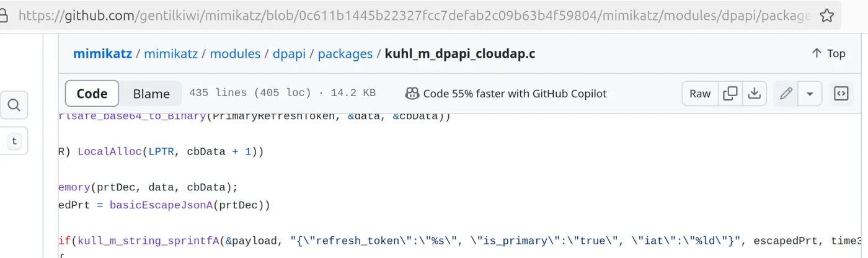Screen dimensions: 868x258
Task: Switch to Code view
Action: (x=92, y=94)
